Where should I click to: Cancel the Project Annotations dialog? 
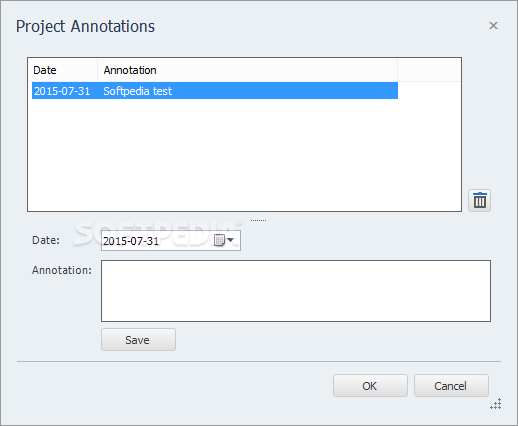click(451, 386)
